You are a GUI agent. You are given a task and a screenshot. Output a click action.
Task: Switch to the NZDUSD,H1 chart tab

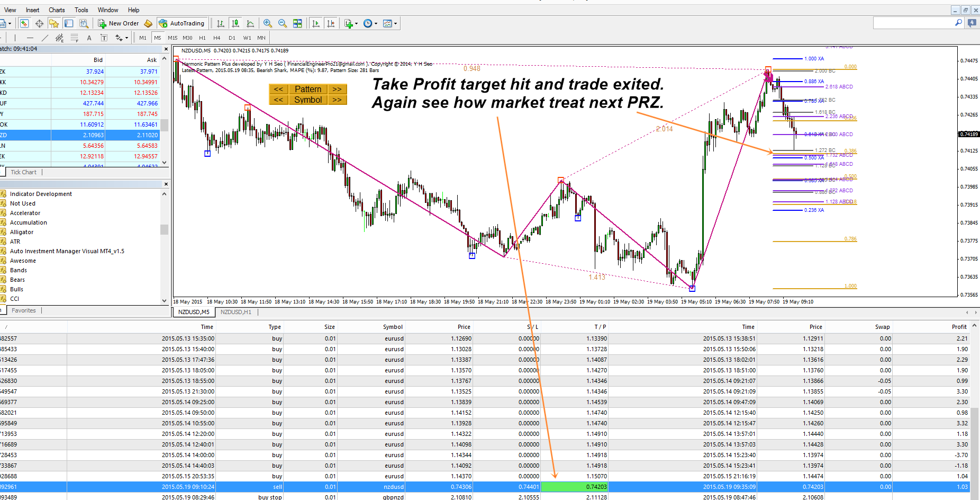coord(236,312)
